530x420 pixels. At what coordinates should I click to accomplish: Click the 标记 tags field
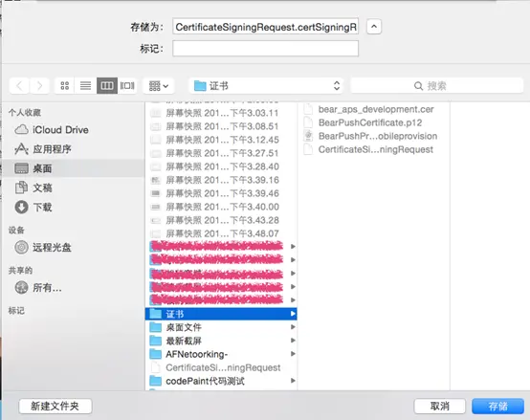pos(265,49)
